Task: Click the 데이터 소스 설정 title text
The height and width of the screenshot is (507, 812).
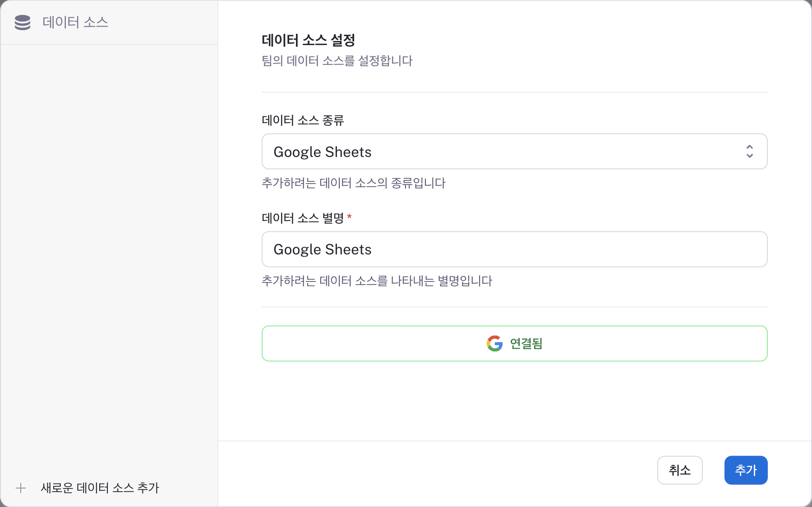Action: point(308,40)
